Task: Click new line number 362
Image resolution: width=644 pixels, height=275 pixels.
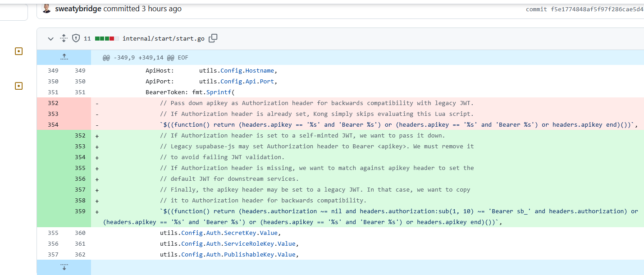Action: [x=80, y=254]
